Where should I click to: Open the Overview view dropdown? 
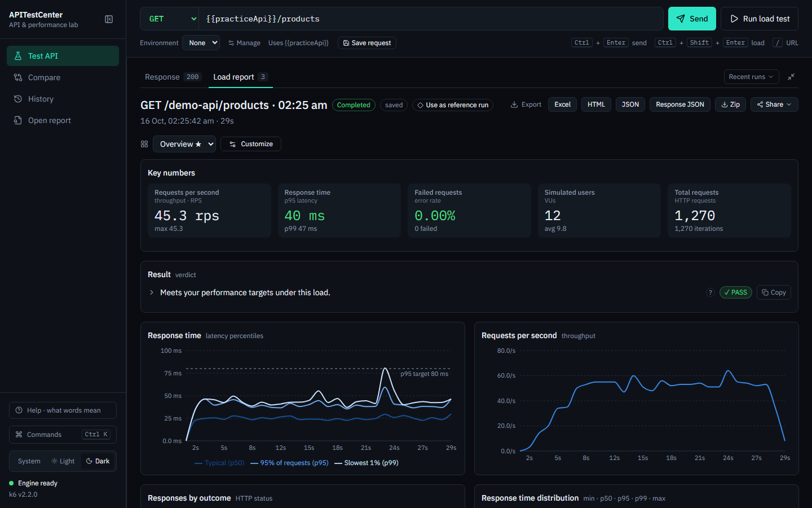tap(184, 144)
